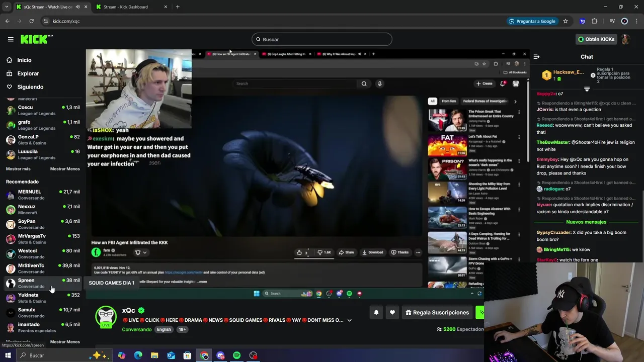
Task: Open GonzaLP channel in the sidebar
Action: 42,139
